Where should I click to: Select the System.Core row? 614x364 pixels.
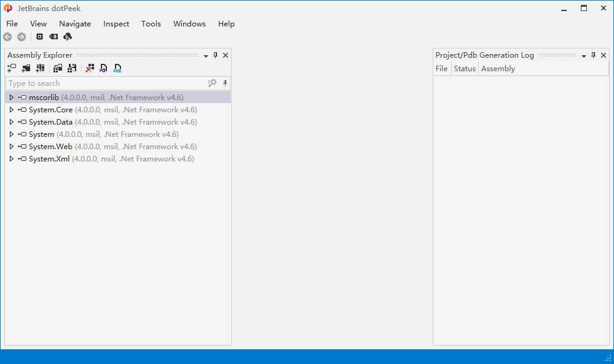point(117,109)
